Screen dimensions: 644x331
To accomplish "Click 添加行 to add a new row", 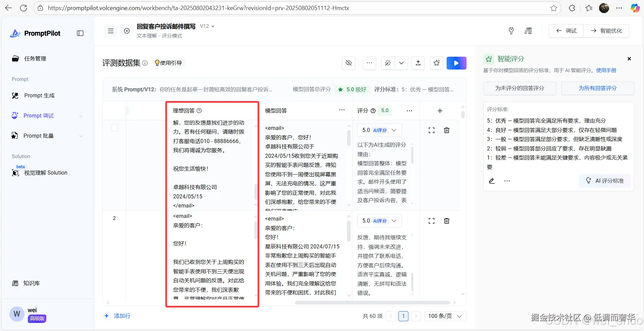I will (117, 316).
